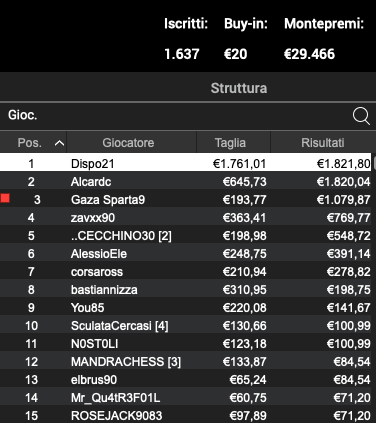Select the Dispo21 player row
376x423 pixels.
[x=185, y=163]
